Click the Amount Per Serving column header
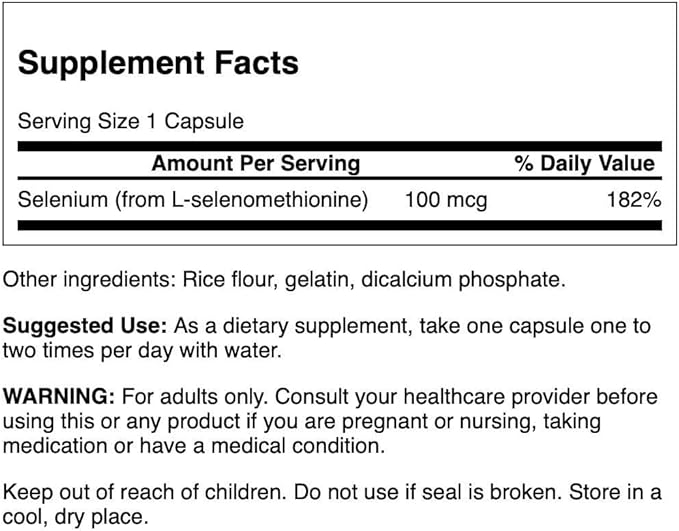This screenshot has width=679, height=531. tap(255, 164)
